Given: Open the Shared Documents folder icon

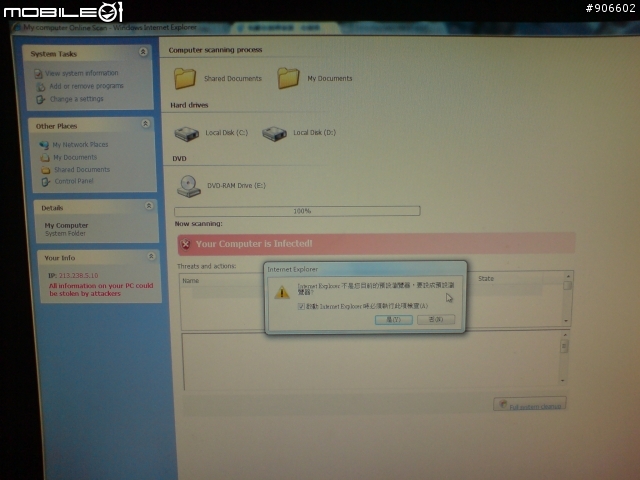Looking at the screenshot, I should 185,78.
